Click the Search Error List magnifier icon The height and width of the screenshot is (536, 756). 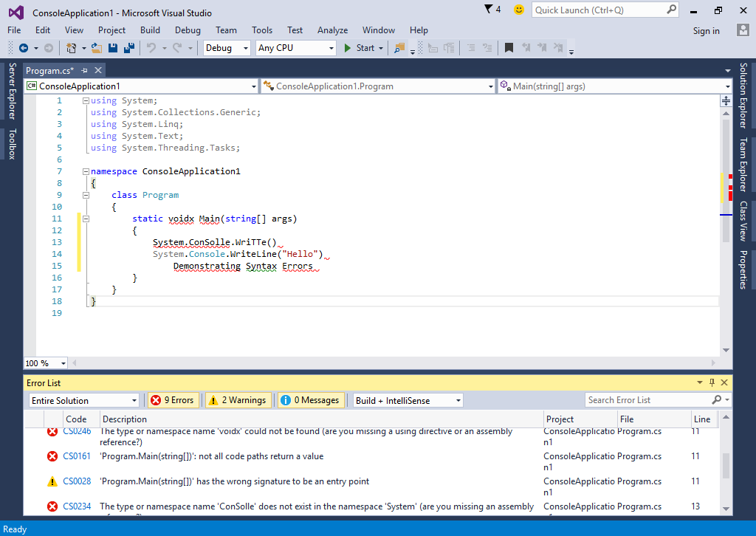716,399
